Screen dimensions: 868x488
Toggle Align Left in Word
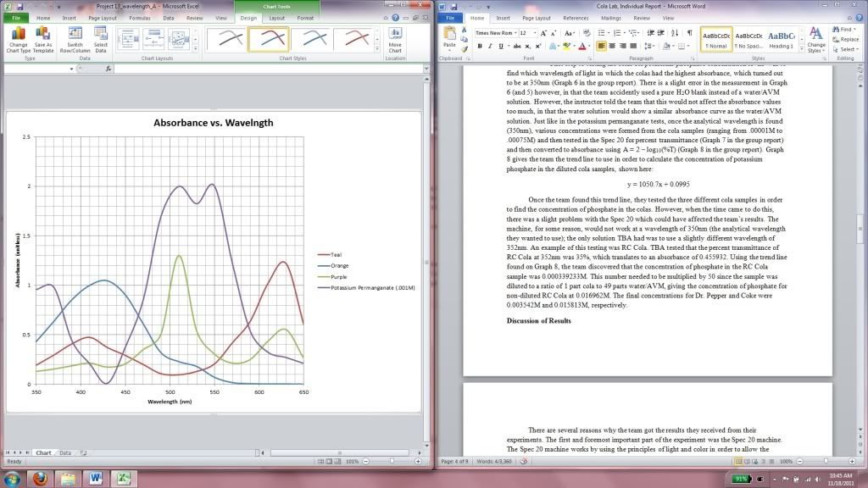(601, 46)
